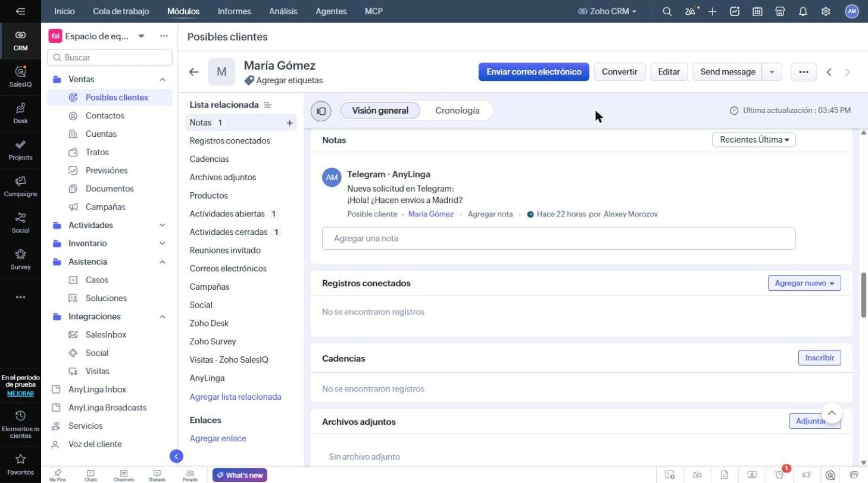Toggle the main hamburger menu

20,11
